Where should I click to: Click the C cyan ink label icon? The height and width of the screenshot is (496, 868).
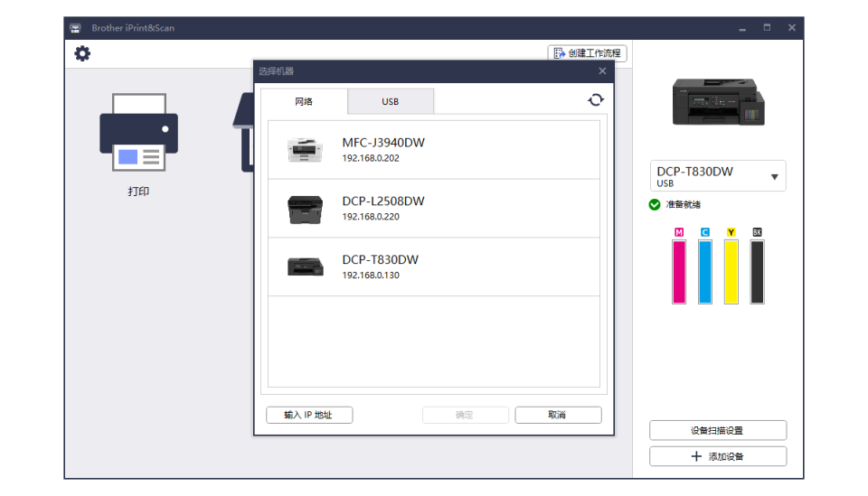[705, 232]
